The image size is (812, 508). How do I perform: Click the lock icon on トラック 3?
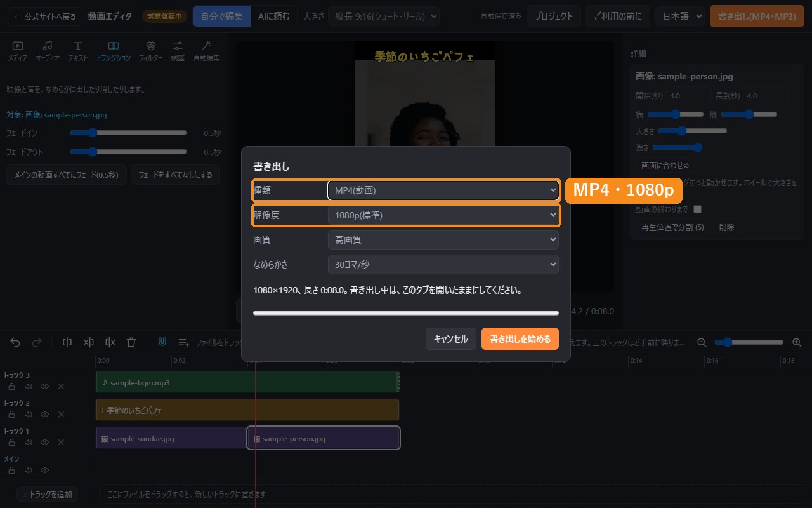11,386
